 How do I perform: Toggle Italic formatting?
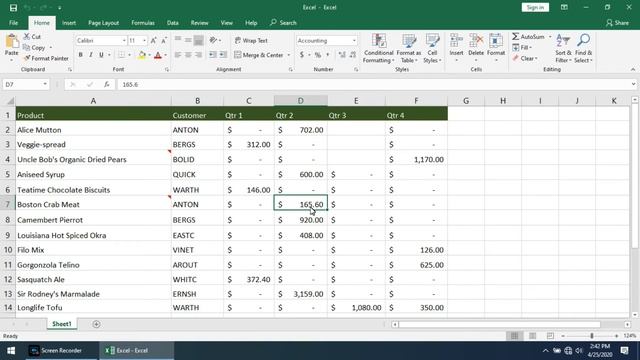tap(91, 55)
